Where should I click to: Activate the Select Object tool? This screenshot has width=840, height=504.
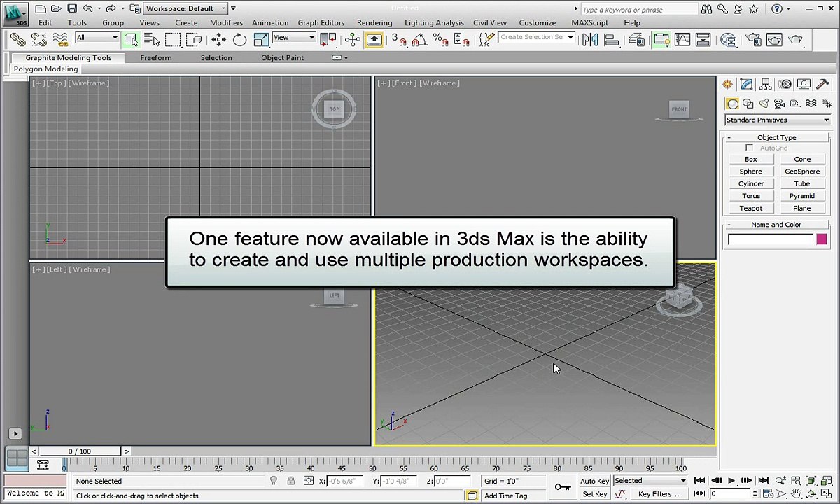[131, 39]
